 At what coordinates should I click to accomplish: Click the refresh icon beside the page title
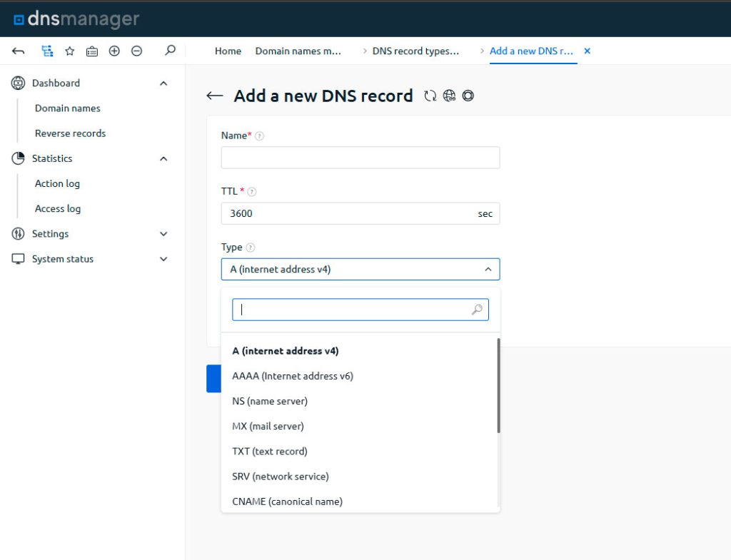coord(430,96)
